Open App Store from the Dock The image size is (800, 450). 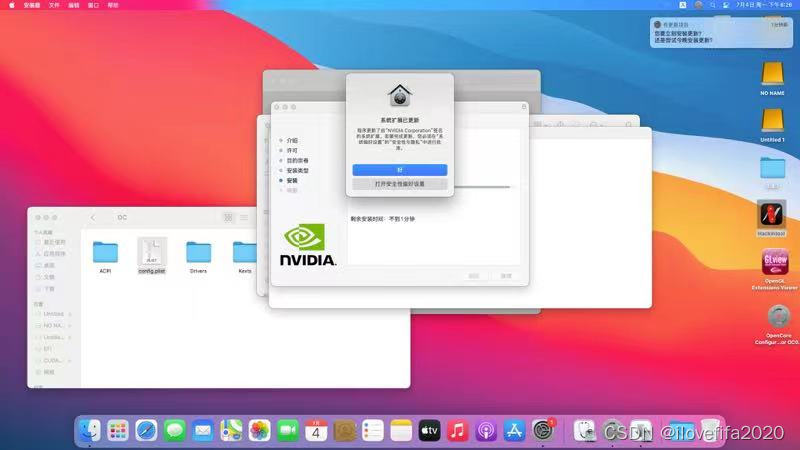pyautogui.click(x=514, y=431)
